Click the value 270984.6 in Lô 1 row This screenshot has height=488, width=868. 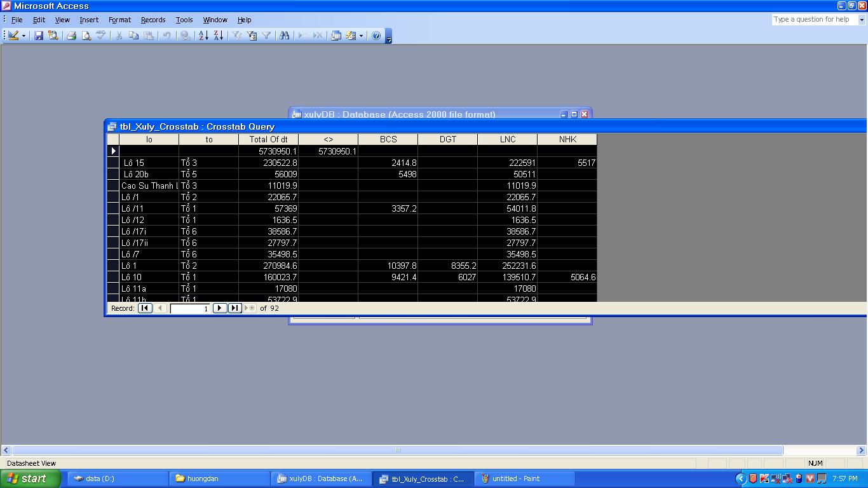[x=268, y=266]
